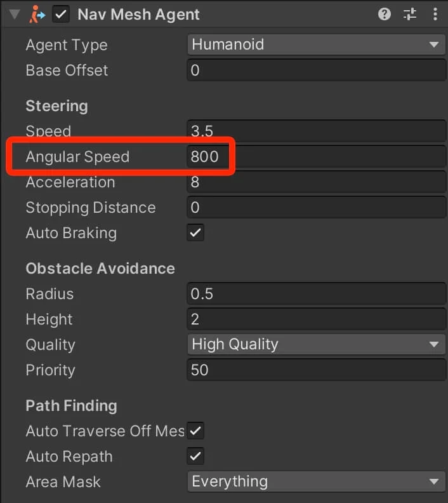The height and width of the screenshot is (503, 448).
Task: Select the Stopping Distance value field
Action: tap(316, 207)
